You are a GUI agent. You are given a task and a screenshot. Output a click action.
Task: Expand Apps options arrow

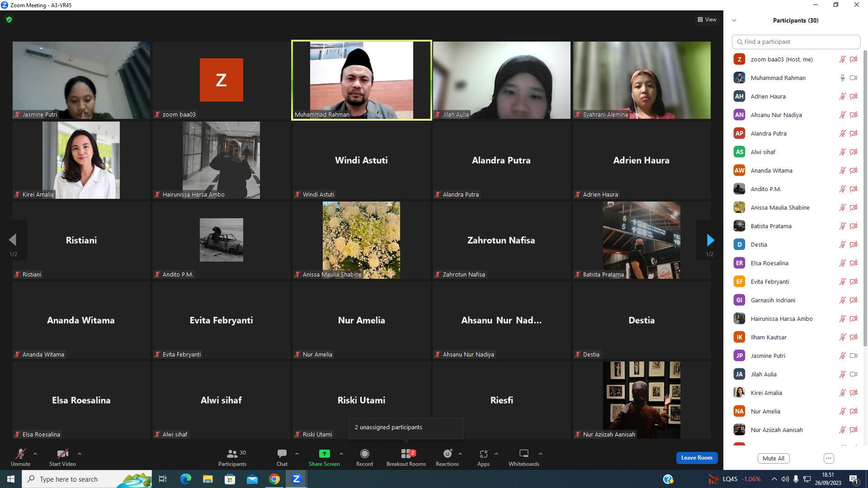pyautogui.click(x=496, y=454)
